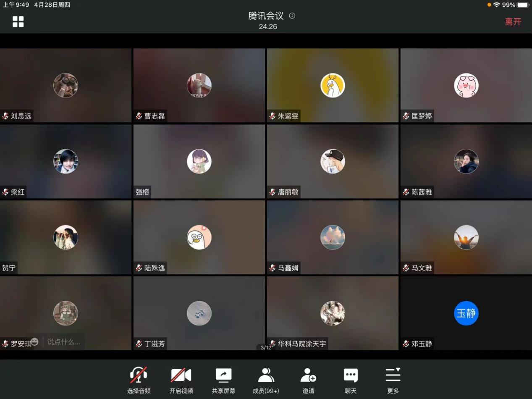Open meeting info icon beside 腾讯会议
This screenshot has height=399, width=532.
(x=292, y=16)
